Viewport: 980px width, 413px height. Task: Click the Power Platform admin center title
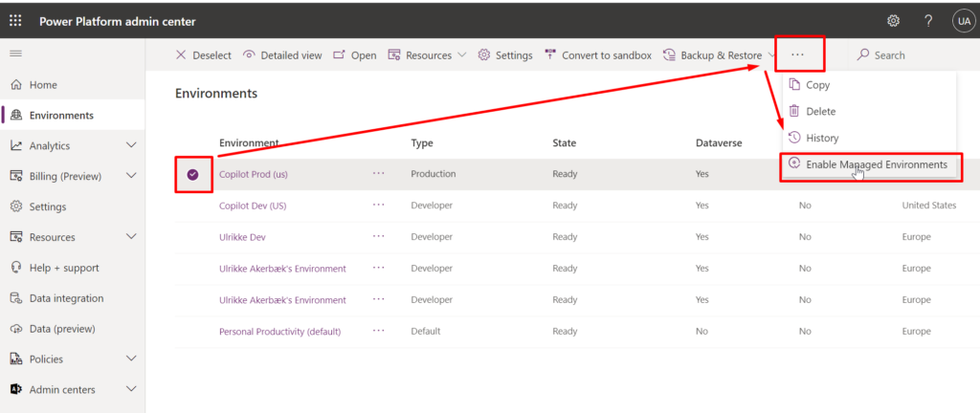tap(118, 21)
